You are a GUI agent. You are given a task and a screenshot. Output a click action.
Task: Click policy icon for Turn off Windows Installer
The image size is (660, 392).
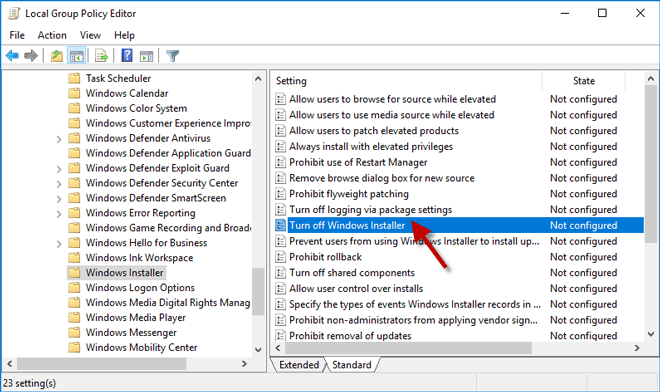point(280,225)
